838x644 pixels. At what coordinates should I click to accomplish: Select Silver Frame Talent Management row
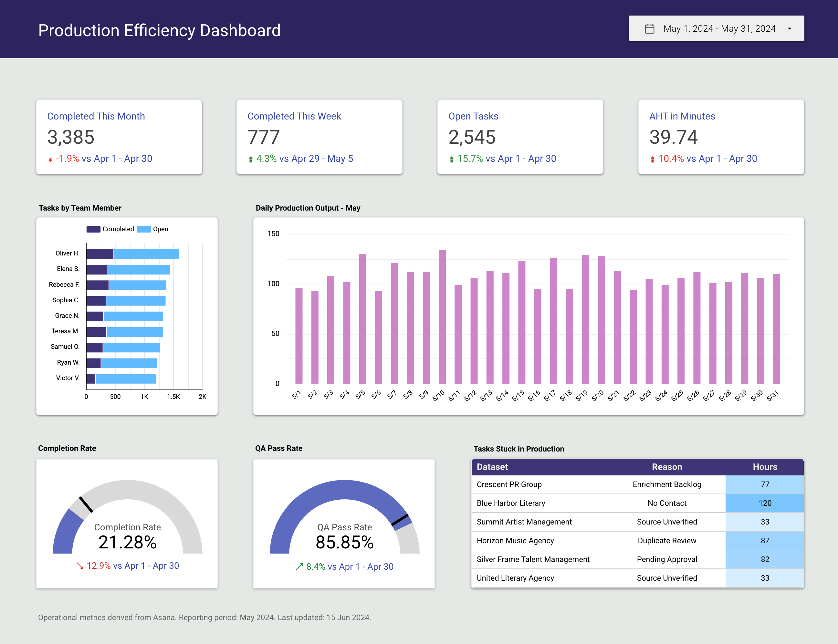[637, 560]
